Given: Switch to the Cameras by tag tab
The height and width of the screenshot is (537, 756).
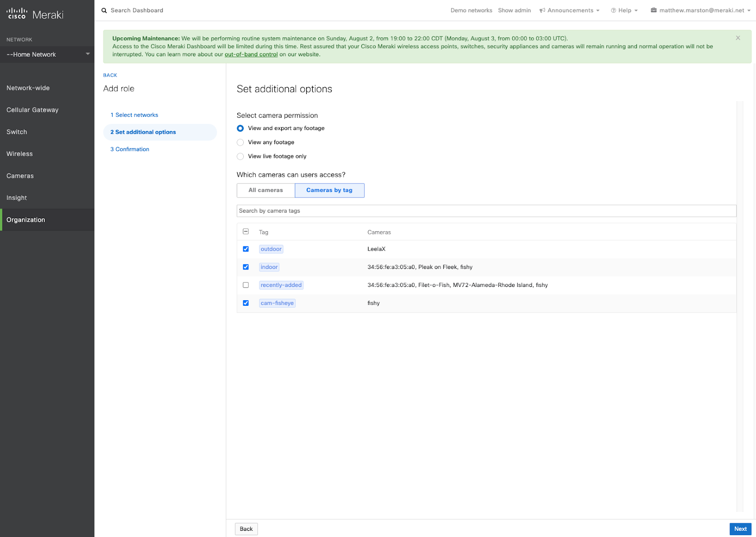Looking at the screenshot, I should tap(330, 190).
